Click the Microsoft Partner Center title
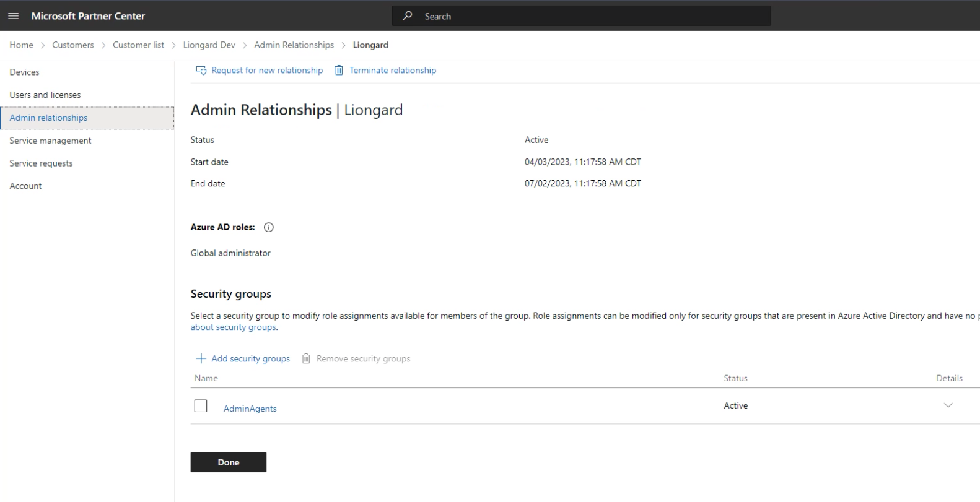Image resolution: width=980 pixels, height=502 pixels. click(x=88, y=16)
